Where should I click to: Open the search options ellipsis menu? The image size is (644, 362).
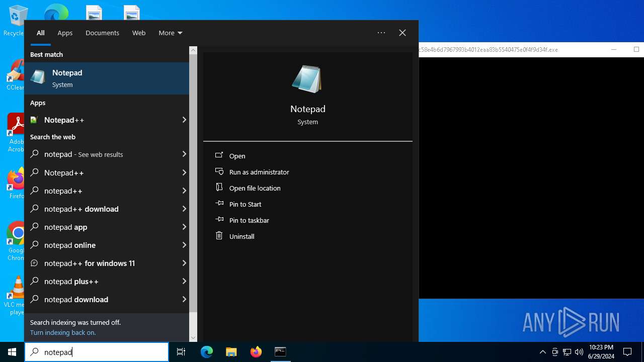tap(381, 33)
